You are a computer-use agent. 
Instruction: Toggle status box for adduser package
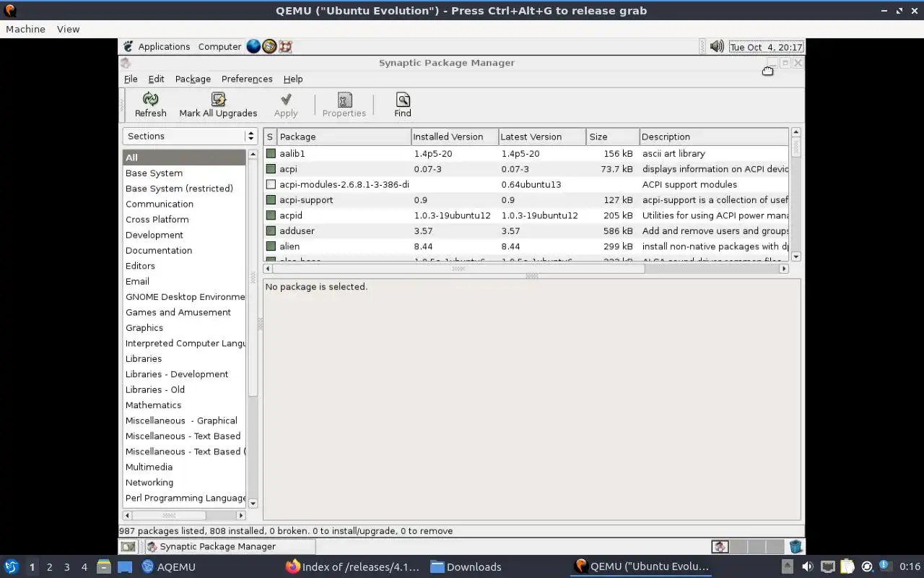[x=271, y=230]
